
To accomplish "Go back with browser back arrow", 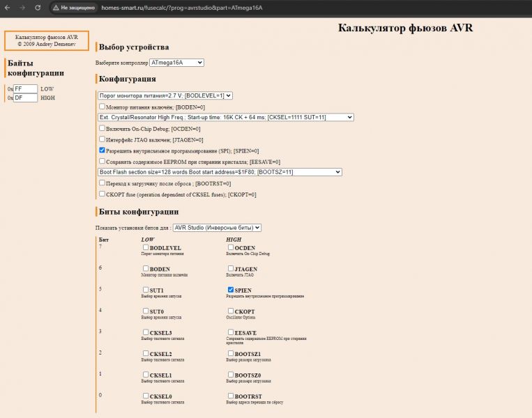I will tap(8, 8).
